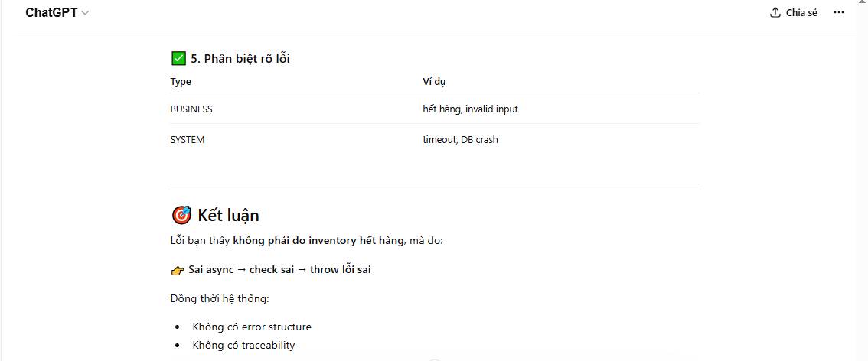Click bold text "không phải do inventory hết hàng"
The image size is (868, 361).
click(x=318, y=241)
